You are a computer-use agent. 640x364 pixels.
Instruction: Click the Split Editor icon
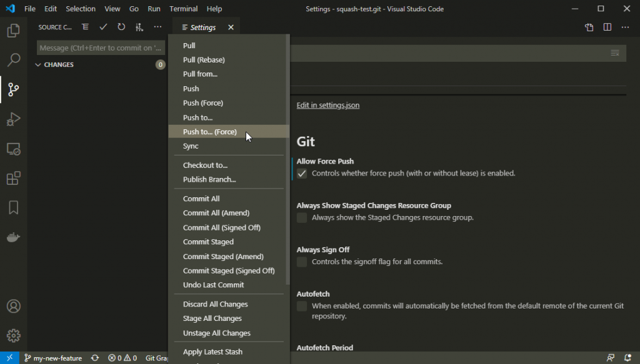pyautogui.click(x=607, y=27)
